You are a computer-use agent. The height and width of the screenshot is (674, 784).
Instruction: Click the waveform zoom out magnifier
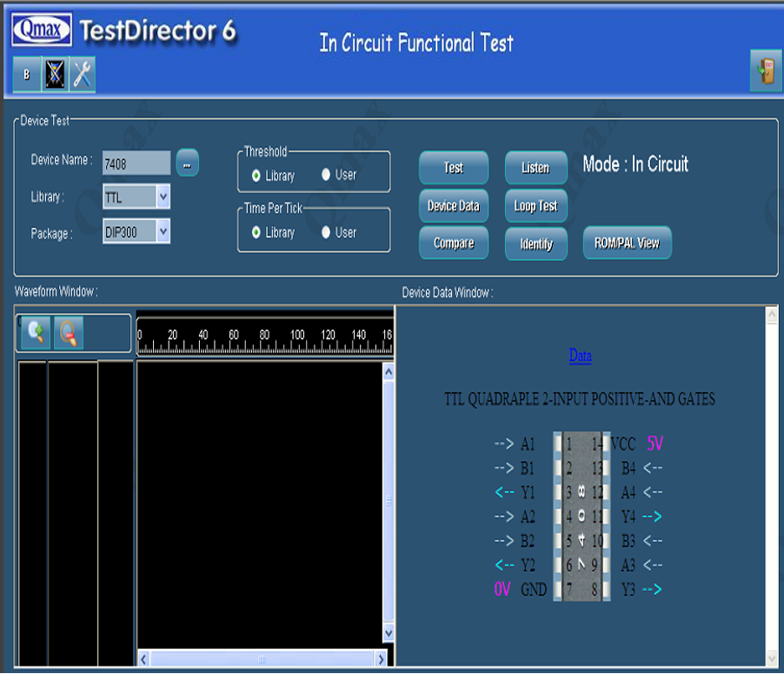(x=68, y=332)
